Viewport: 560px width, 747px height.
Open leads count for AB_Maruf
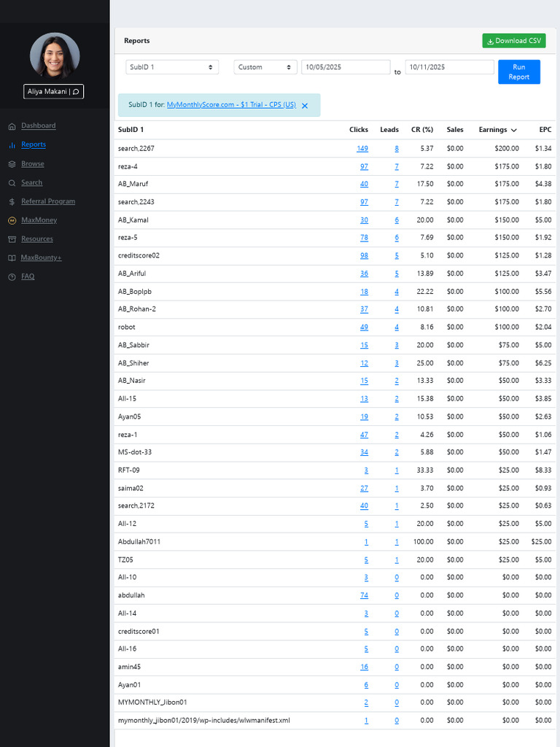coord(397,185)
